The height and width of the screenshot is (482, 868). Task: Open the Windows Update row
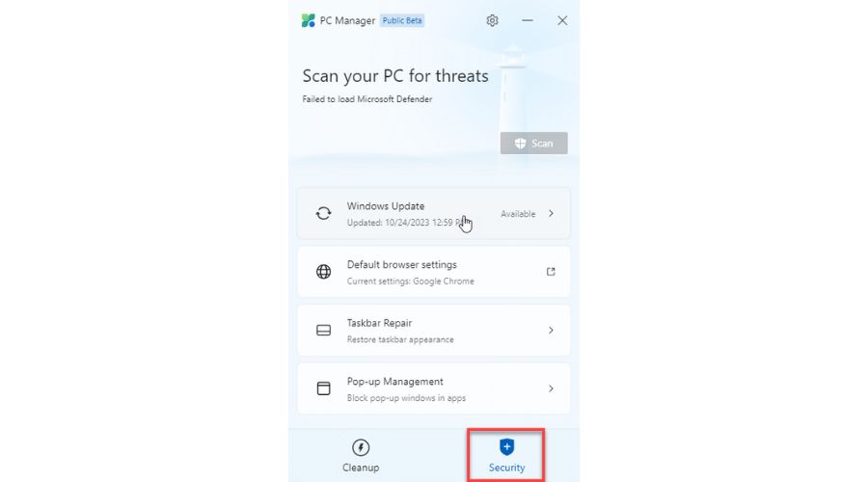(433, 214)
